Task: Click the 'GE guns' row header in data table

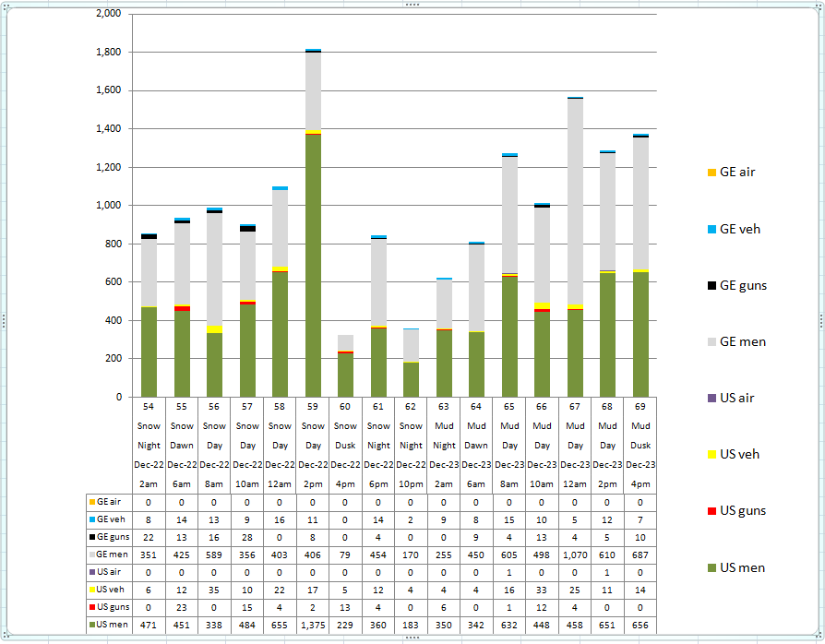Action: (110, 537)
